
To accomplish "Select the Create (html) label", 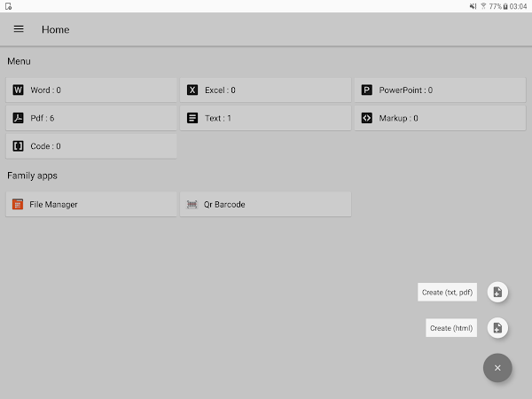I will (451, 328).
